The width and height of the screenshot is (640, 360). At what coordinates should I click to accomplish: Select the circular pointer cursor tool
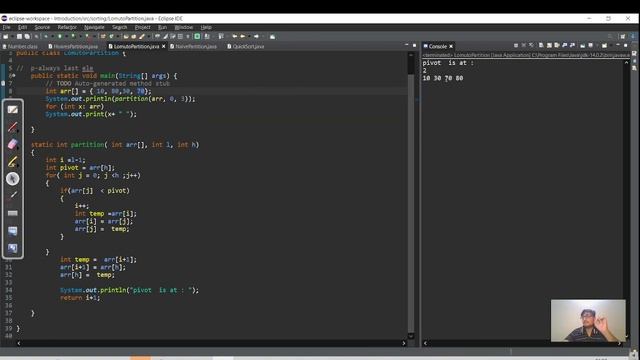[13, 179]
